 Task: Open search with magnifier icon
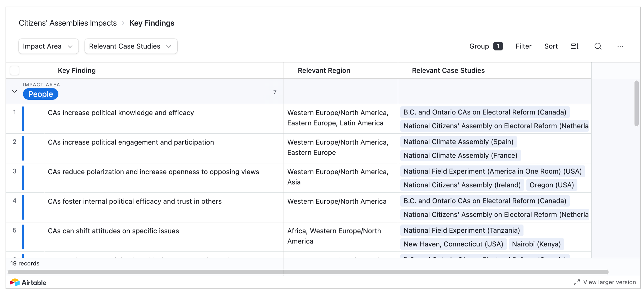[x=598, y=46]
